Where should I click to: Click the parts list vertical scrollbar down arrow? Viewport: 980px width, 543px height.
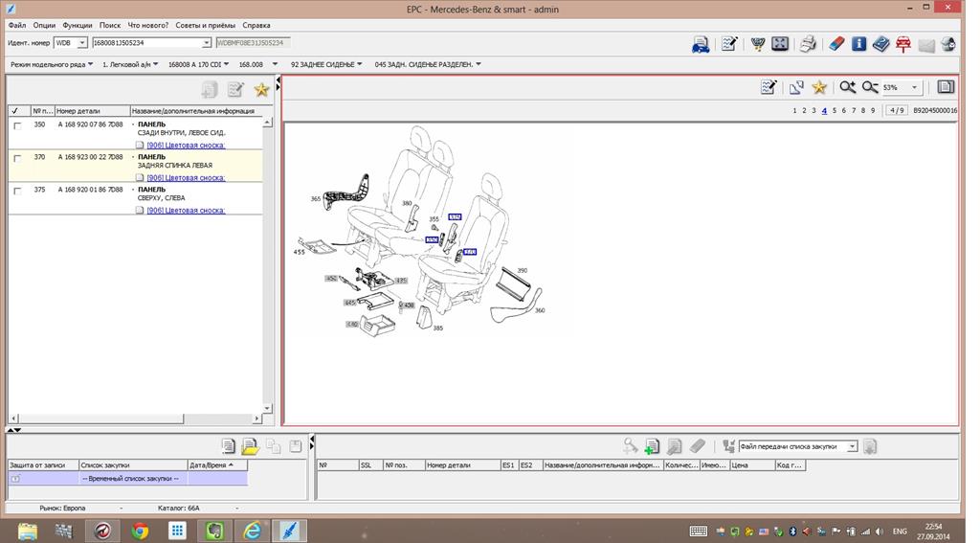[x=269, y=406]
